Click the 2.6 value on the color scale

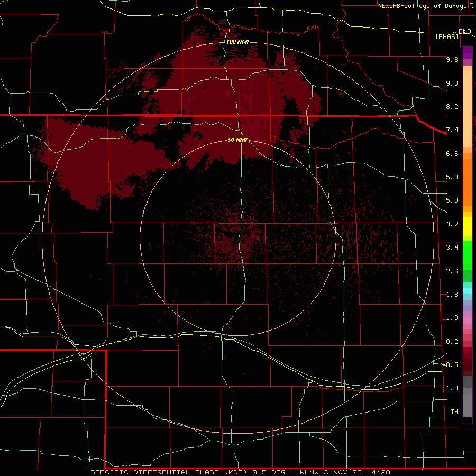coord(452,271)
